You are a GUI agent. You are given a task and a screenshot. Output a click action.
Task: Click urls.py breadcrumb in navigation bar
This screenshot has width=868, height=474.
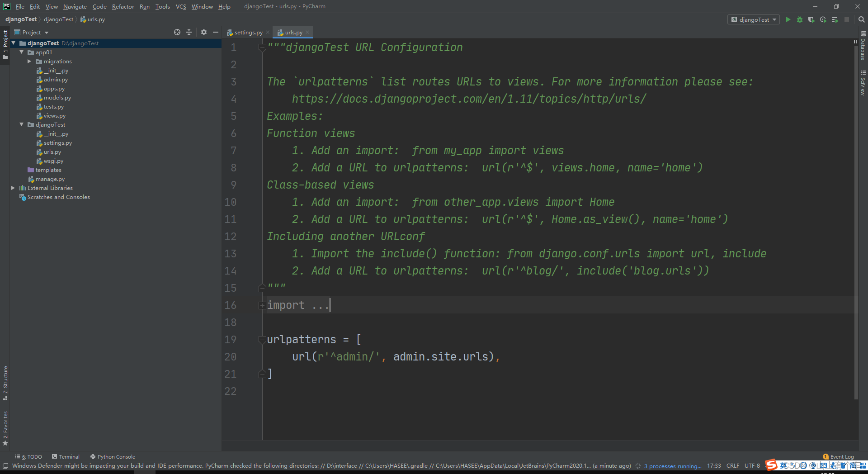coord(93,19)
